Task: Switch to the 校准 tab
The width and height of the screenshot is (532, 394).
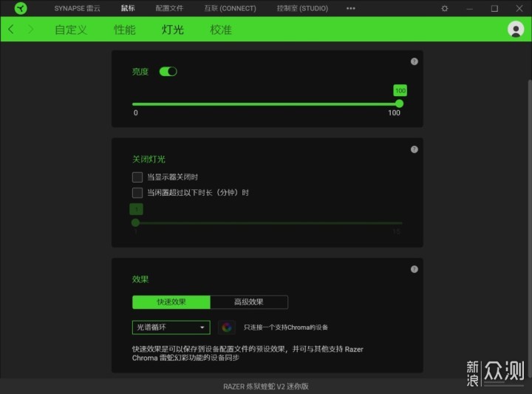Action: (221, 30)
